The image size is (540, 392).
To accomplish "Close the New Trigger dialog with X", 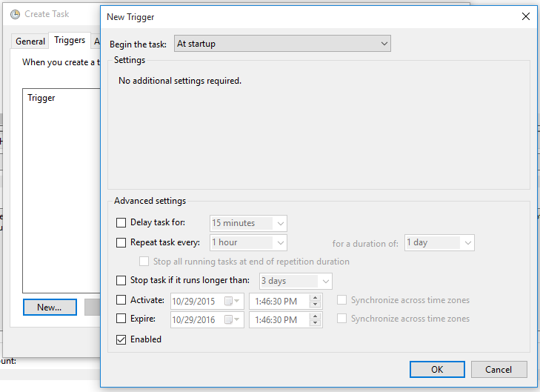I will point(525,16).
